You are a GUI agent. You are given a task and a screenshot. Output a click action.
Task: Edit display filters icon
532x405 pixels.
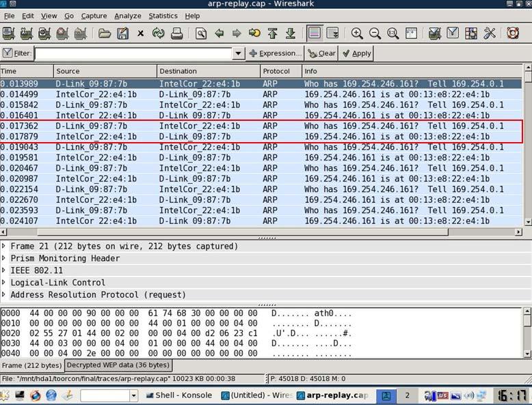(x=453, y=33)
